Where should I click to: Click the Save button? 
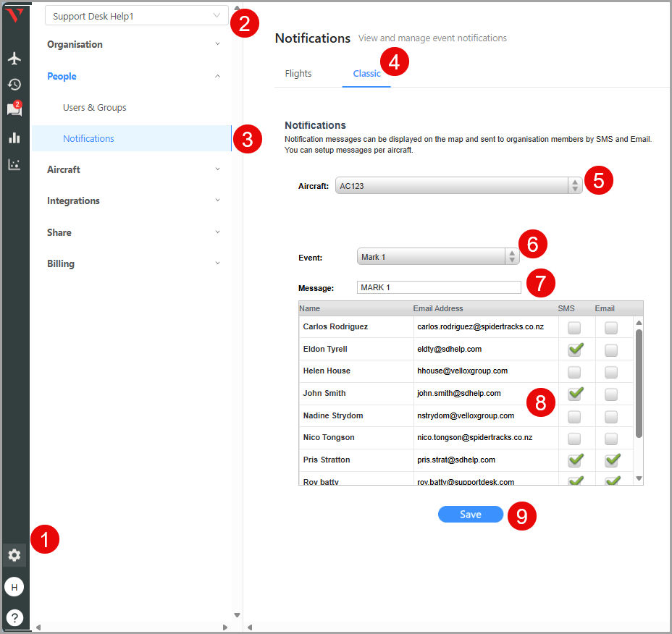click(x=470, y=514)
